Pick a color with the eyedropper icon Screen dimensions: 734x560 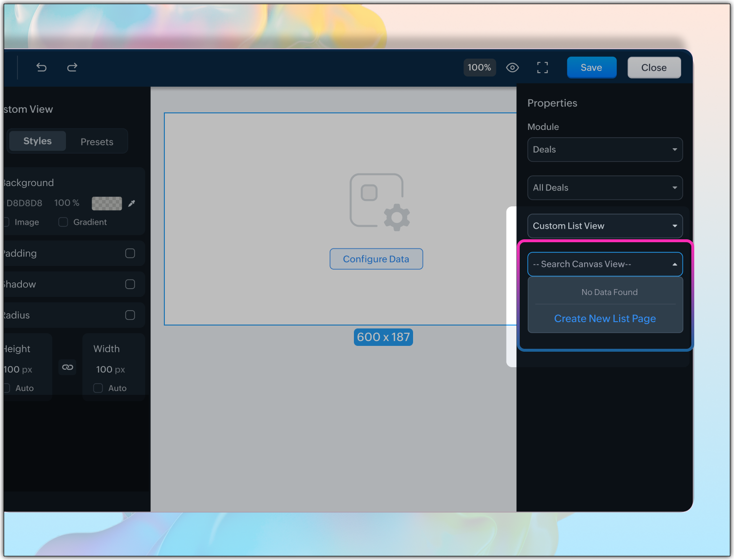(x=131, y=203)
